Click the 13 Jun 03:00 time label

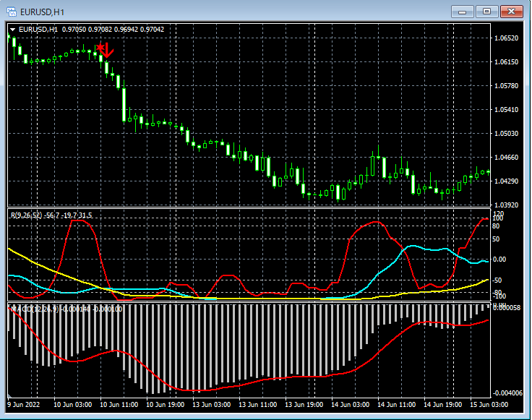tap(211, 404)
